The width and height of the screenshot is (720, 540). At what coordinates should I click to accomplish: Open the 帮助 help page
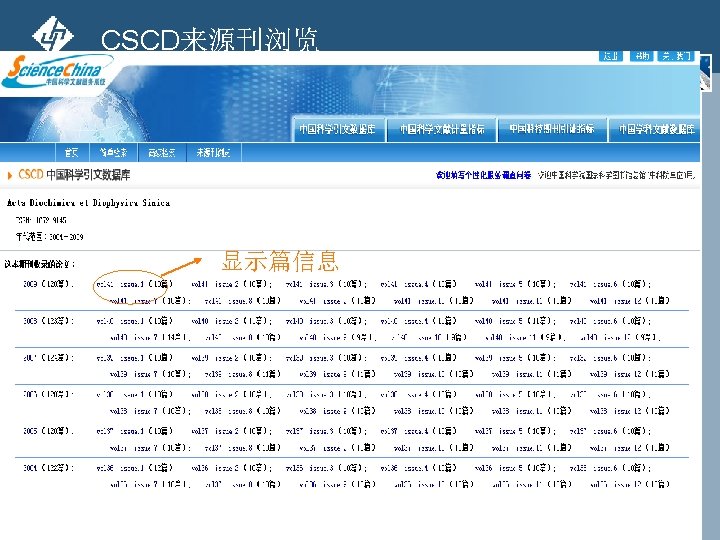point(641,56)
